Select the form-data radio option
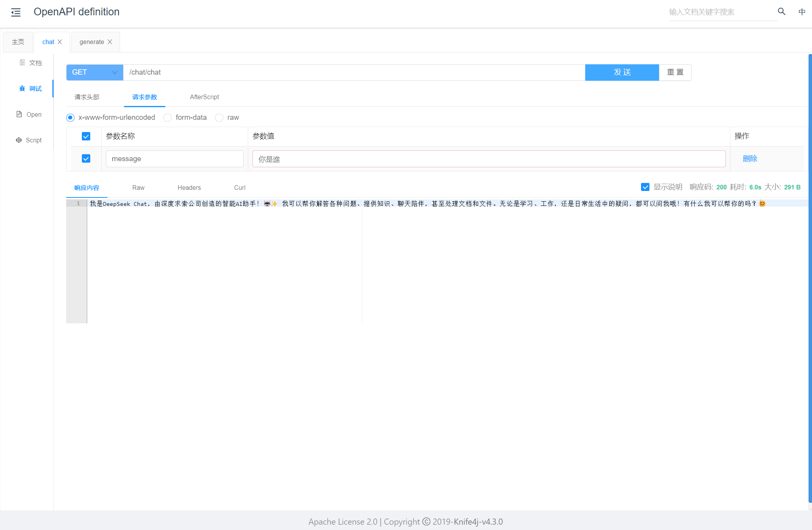 click(x=168, y=117)
